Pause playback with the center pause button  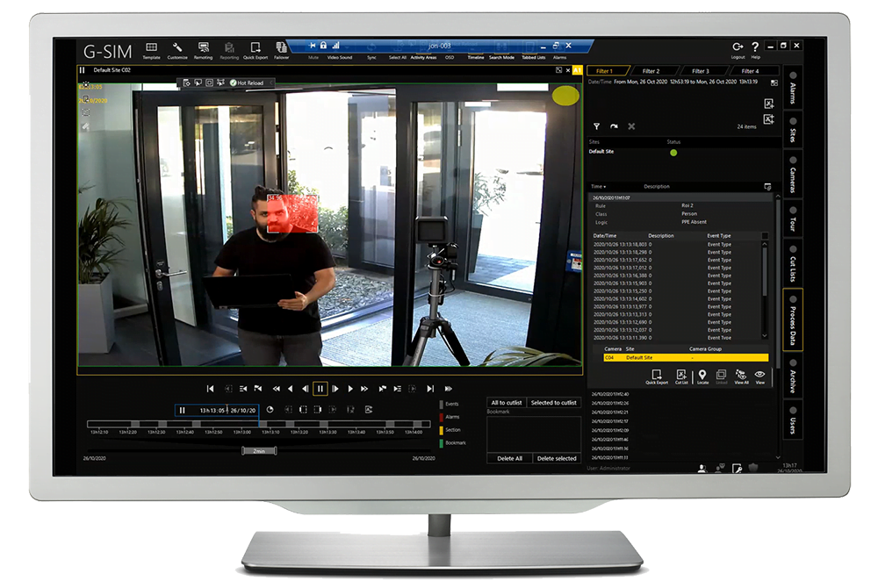(320, 388)
